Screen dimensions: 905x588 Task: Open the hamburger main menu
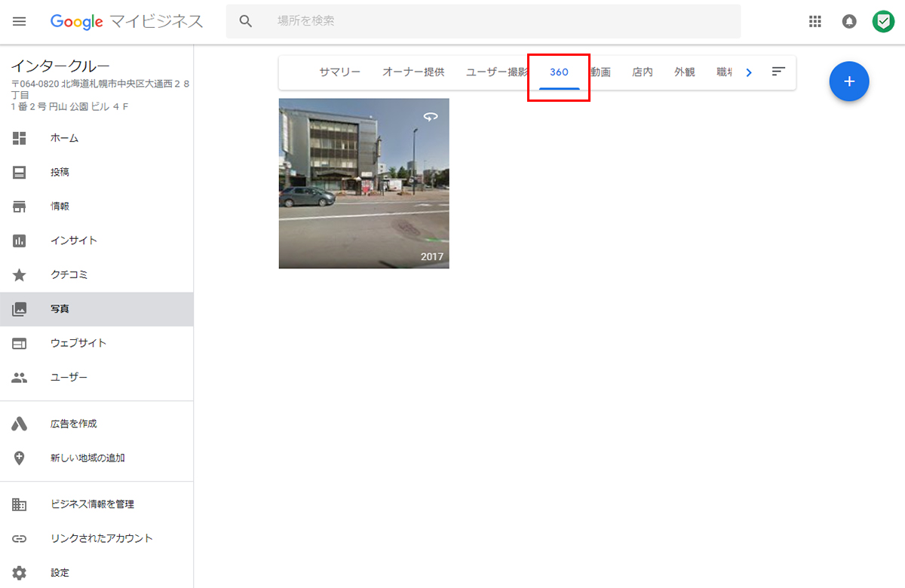click(20, 21)
